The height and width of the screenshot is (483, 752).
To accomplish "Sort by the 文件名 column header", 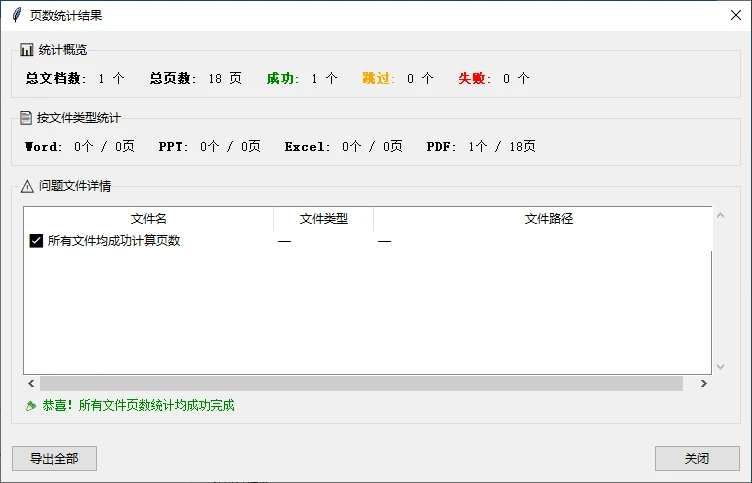I will click(x=148, y=219).
